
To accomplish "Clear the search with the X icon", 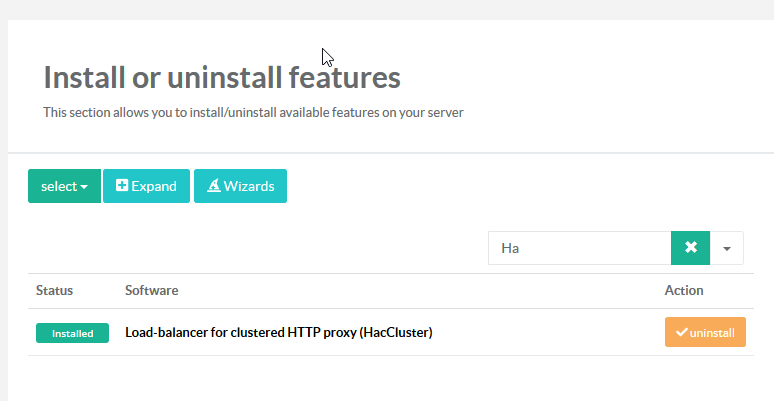I will coord(690,248).
